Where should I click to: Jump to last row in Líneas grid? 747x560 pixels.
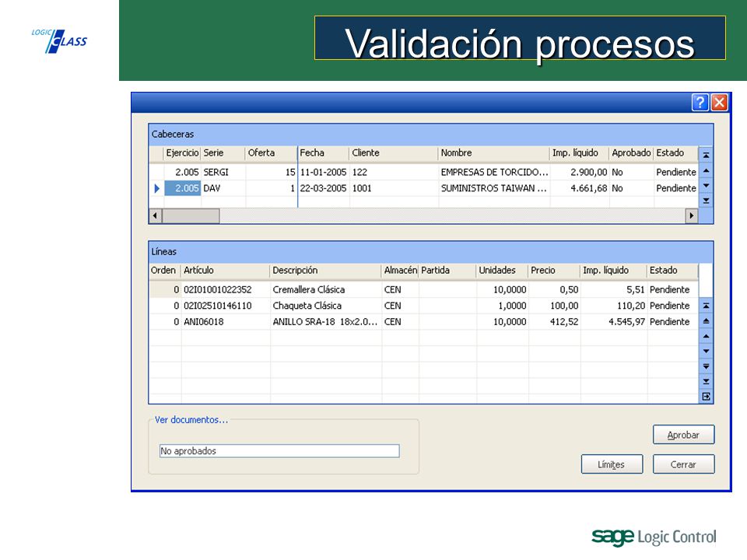click(x=706, y=381)
